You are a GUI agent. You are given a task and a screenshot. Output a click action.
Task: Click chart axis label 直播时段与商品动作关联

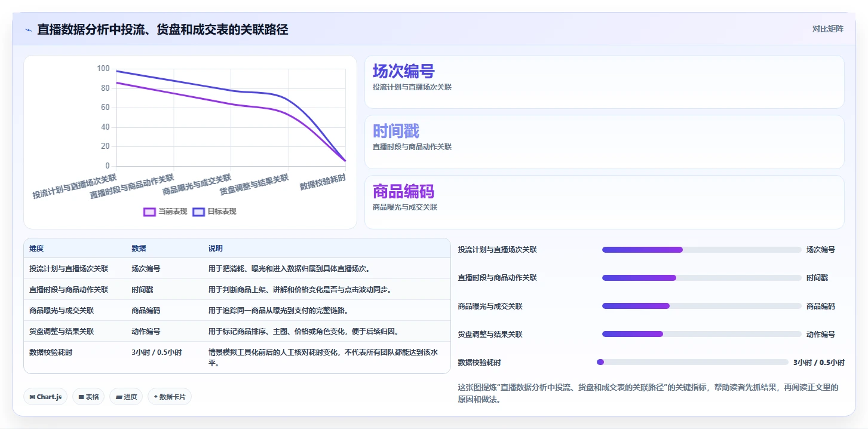click(x=132, y=186)
